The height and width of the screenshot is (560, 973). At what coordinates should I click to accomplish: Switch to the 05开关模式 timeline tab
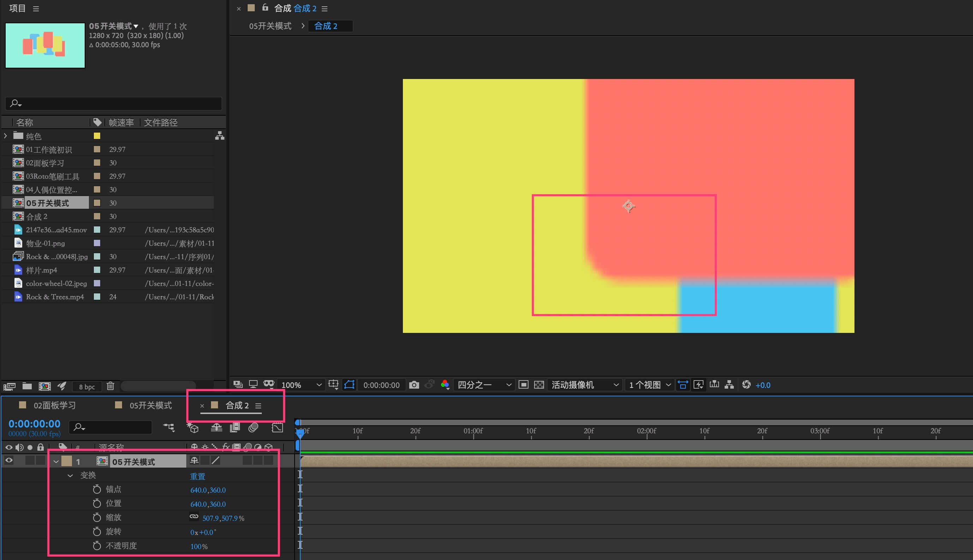[x=150, y=406]
